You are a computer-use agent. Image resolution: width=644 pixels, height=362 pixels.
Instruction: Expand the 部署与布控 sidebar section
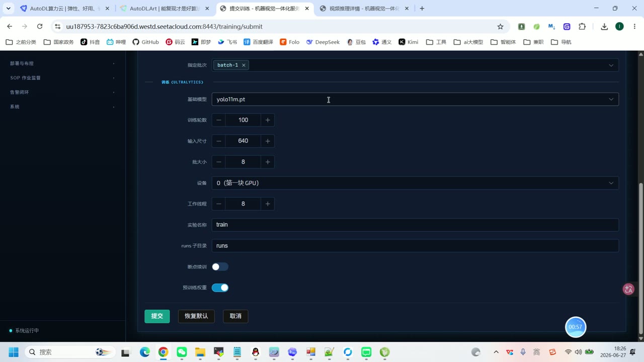click(x=62, y=63)
